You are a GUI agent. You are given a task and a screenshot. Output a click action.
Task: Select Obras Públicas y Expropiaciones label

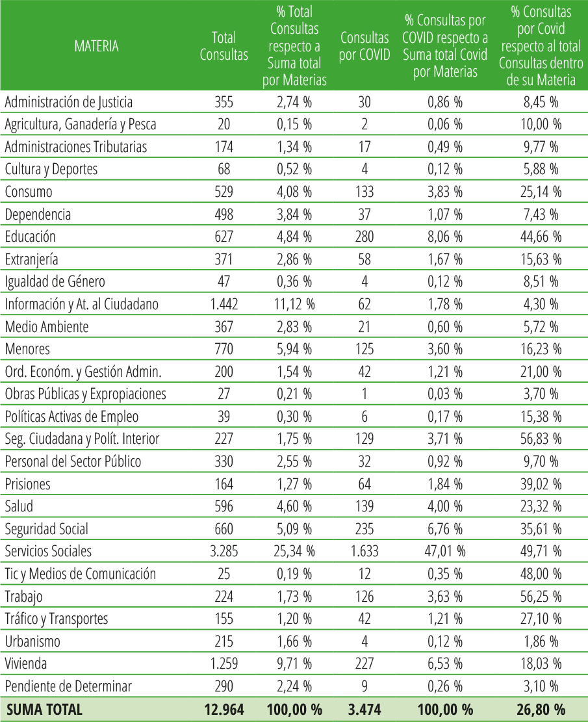[85, 394]
